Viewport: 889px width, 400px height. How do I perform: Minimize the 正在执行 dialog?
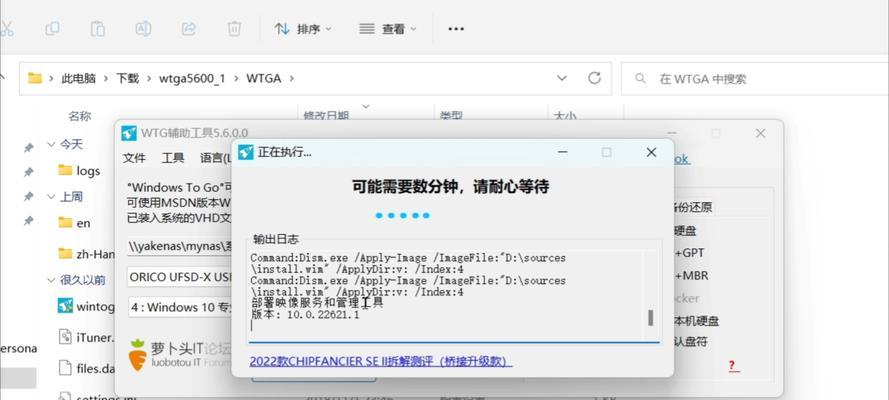tap(562, 152)
